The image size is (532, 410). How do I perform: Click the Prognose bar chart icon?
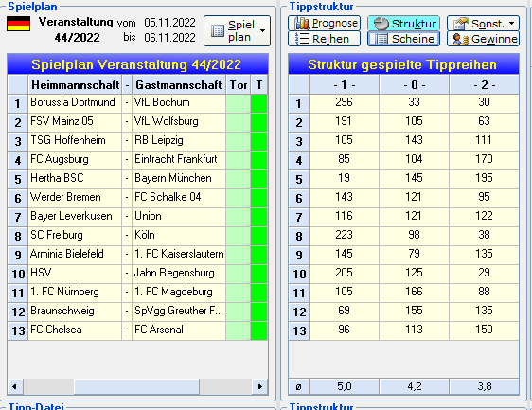tap(302, 24)
